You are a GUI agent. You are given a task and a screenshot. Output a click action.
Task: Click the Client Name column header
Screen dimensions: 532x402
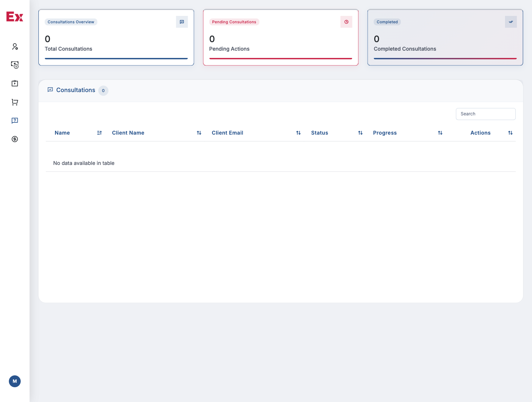coord(128,133)
